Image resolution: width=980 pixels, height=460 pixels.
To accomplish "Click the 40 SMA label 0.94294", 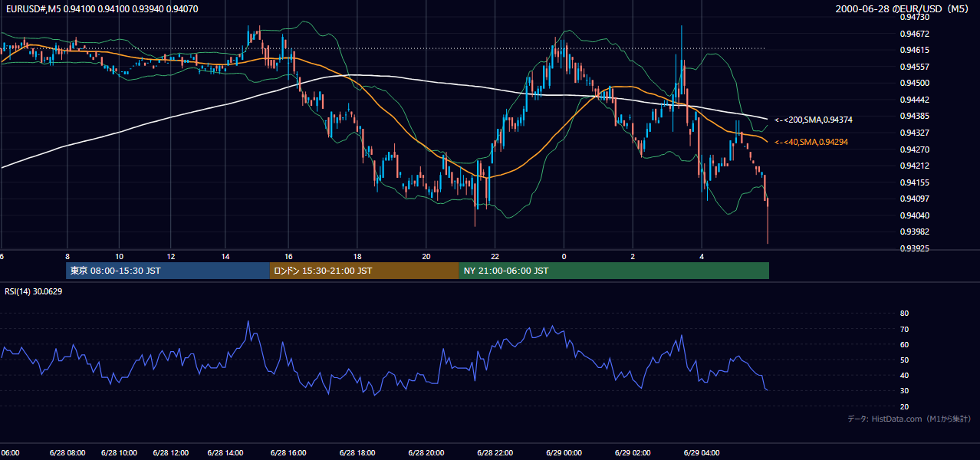I will pyautogui.click(x=811, y=142).
